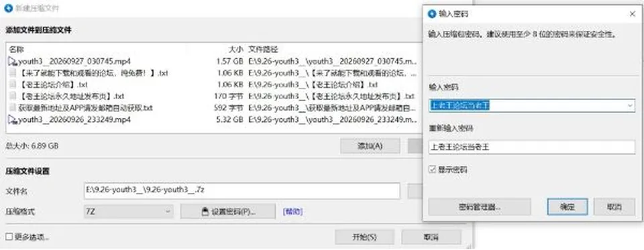This screenshot has width=644, height=250.
Task: Close the 输入密码 dialog with X
Action: 633,14
